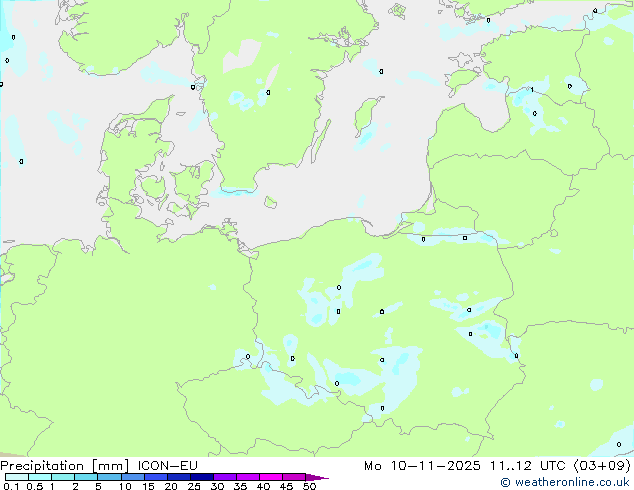
Task: Click the '5' legend value
Action: point(98,486)
